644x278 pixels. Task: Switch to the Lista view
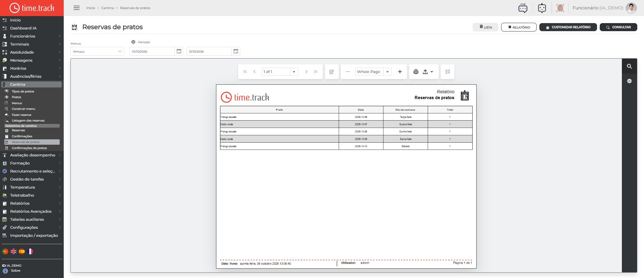pyautogui.click(x=485, y=27)
